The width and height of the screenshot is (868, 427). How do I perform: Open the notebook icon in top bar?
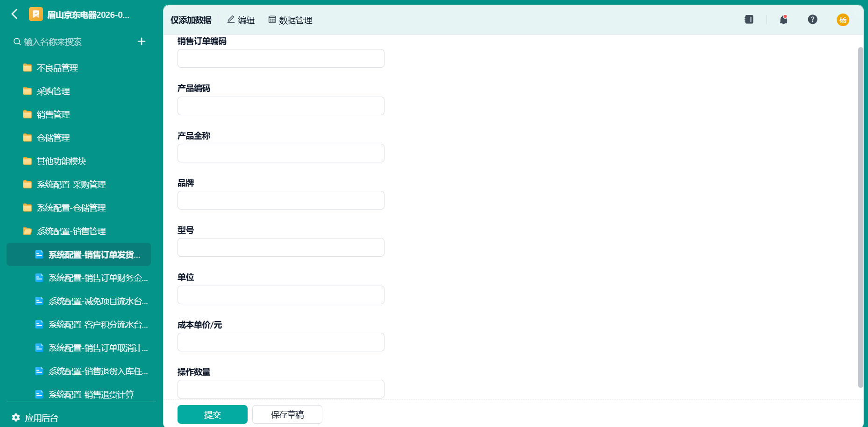pos(749,19)
